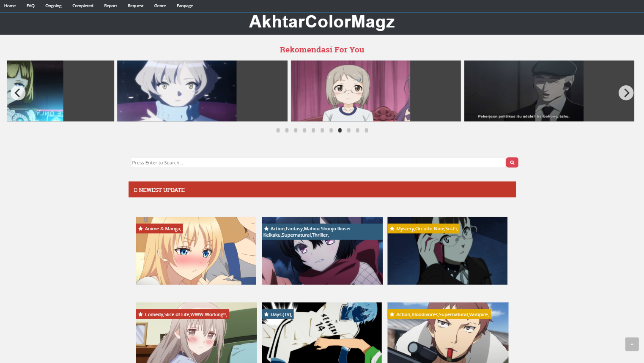Click the AkhtarColorMagz site title
This screenshot has width=644, height=363.
click(322, 22)
